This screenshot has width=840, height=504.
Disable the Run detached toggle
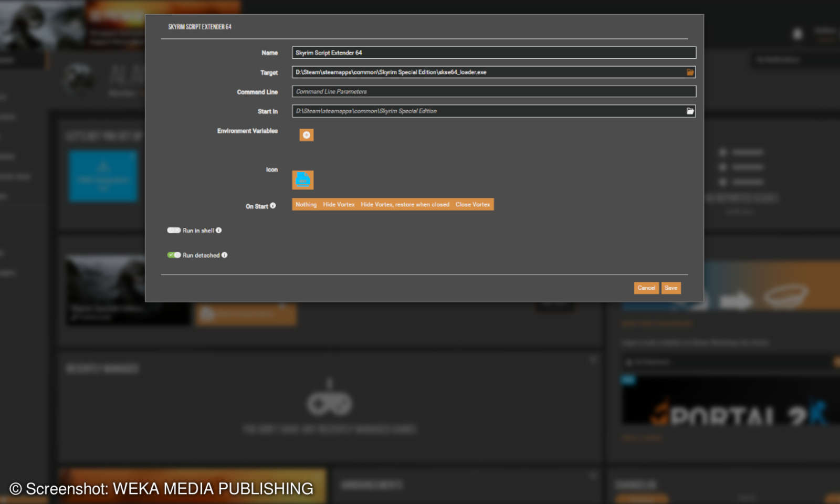point(174,255)
